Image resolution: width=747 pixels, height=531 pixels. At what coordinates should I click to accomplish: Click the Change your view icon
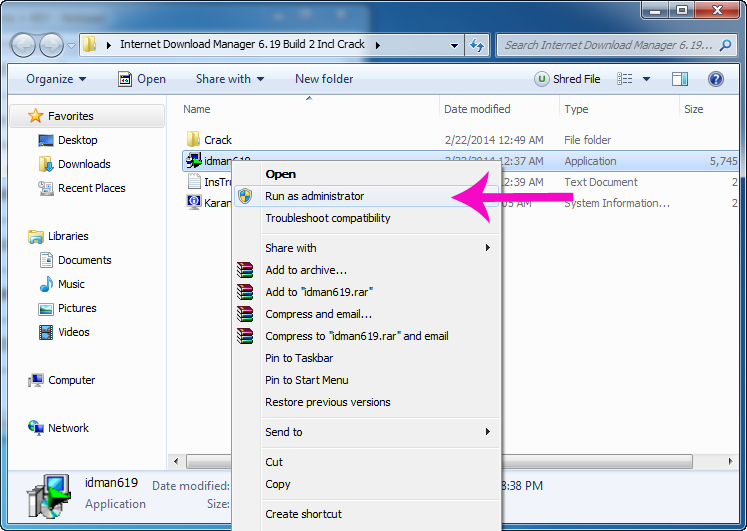pyautogui.click(x=625, y=79)
